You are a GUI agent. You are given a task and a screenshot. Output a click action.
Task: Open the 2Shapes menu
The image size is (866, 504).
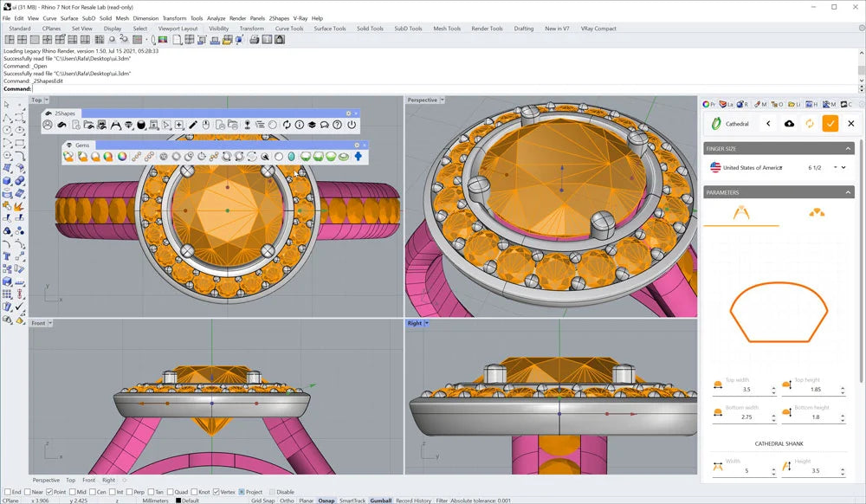tap(279, 18)
